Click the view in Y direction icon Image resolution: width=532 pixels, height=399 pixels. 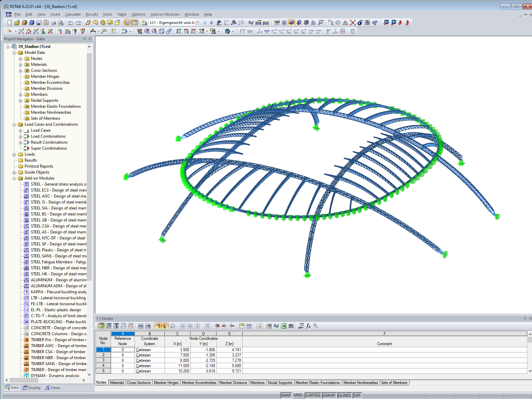(x=186, y=31)
